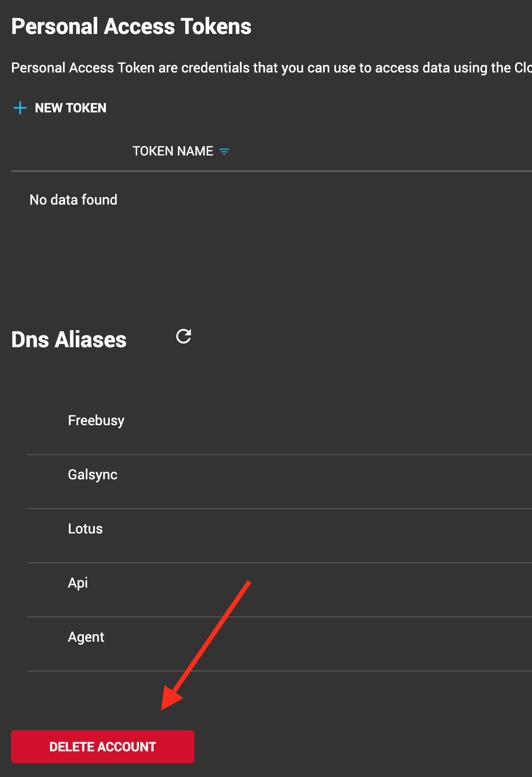Choose the Lotus alias entry
Screen dimensions: 532x777
pyautogui.click(x=85, y=529)
